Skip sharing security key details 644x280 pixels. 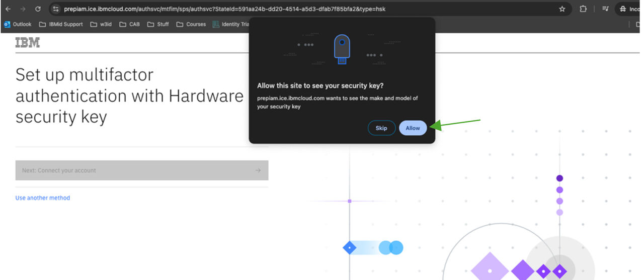pos(381,128)
